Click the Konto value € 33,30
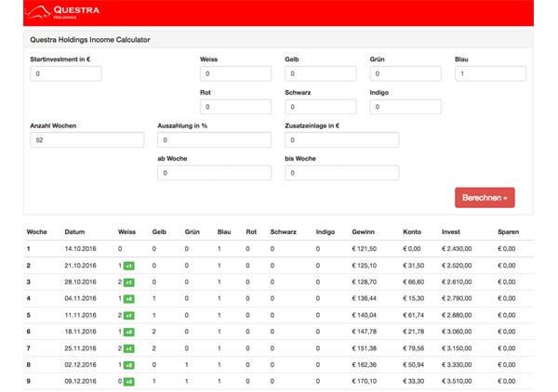 tap(413, 381)
